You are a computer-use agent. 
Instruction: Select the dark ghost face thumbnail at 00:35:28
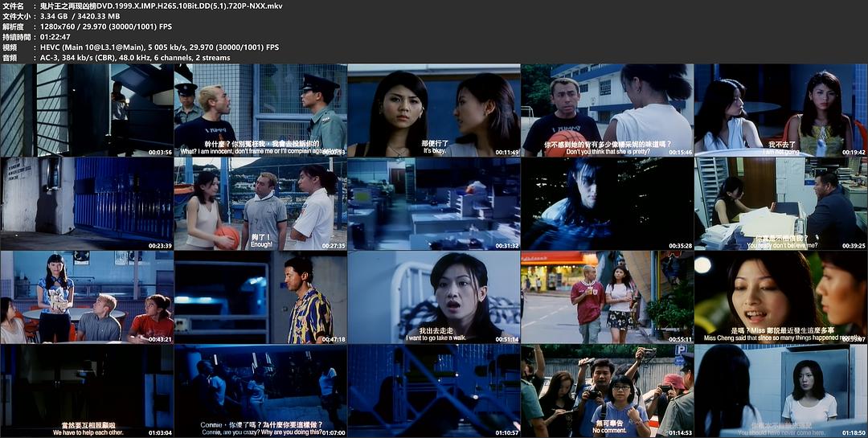click(x=608, y=203)
